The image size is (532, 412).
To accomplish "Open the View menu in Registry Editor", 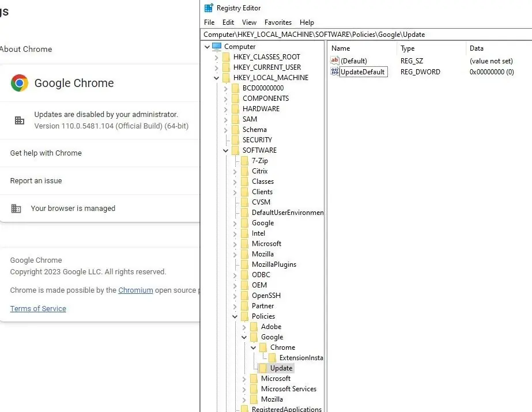I will pos(249,22).
